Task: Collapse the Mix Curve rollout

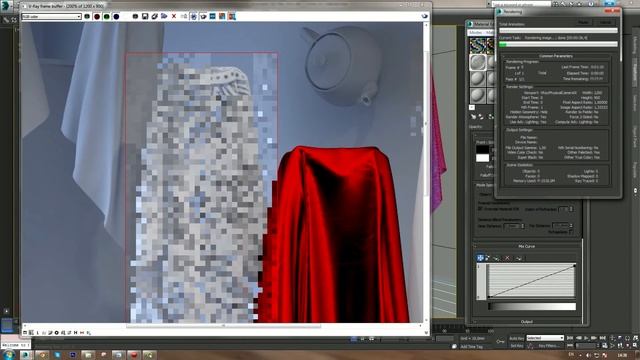Action: [x=527, y=247]
